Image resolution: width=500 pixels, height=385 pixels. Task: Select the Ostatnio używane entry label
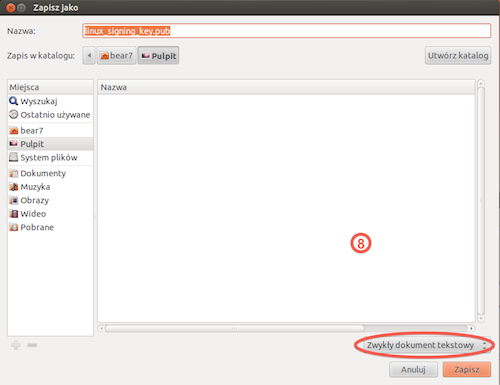pos(55,115)
